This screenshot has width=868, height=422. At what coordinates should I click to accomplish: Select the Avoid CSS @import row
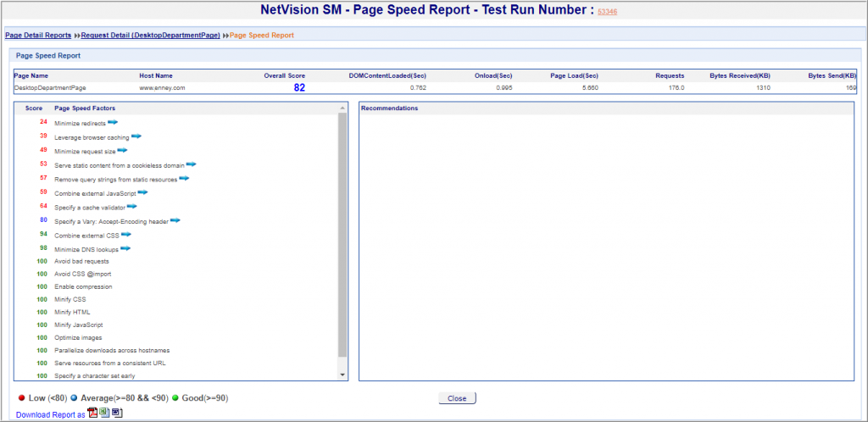coord(82,274)
